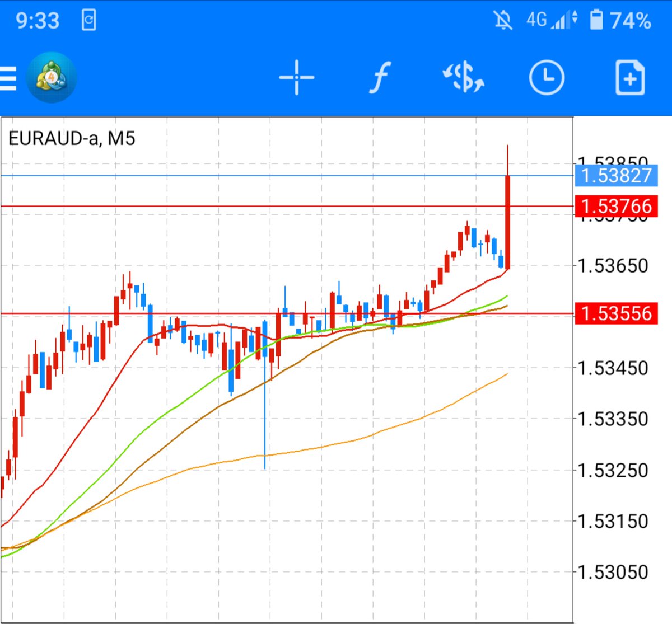Open the hamburger side menu
The width and height of the screenshot is (672, 624).
coord(8,78)
